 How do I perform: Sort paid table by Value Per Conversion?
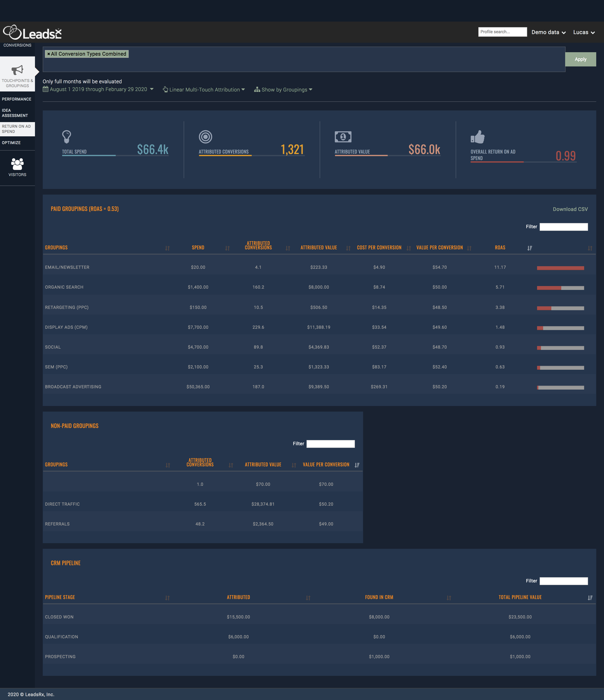(469, 248)
